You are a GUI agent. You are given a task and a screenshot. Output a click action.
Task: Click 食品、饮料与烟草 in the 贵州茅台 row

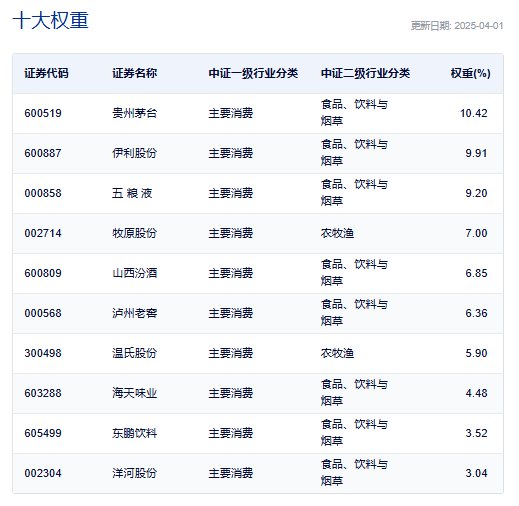coord(354,113)
